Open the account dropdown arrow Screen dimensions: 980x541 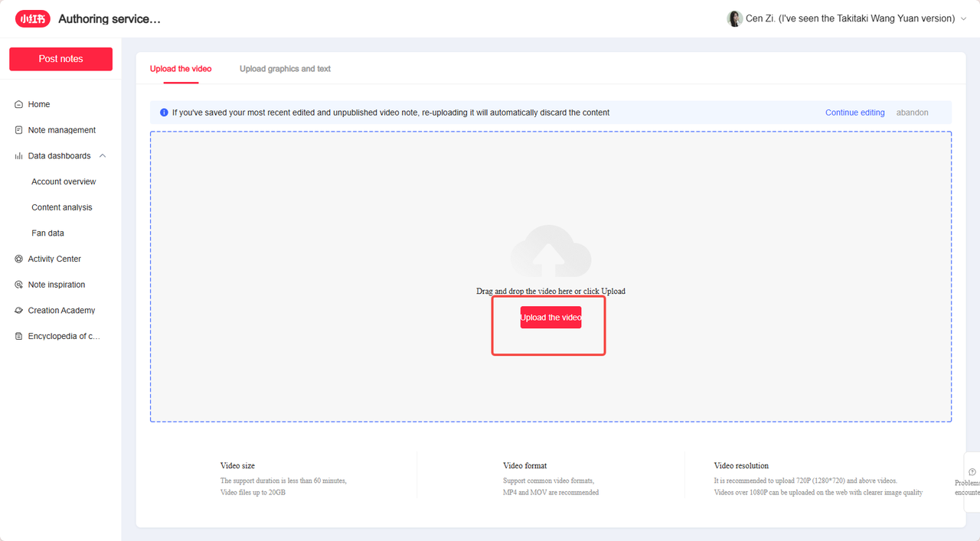[x=963, y=19]
